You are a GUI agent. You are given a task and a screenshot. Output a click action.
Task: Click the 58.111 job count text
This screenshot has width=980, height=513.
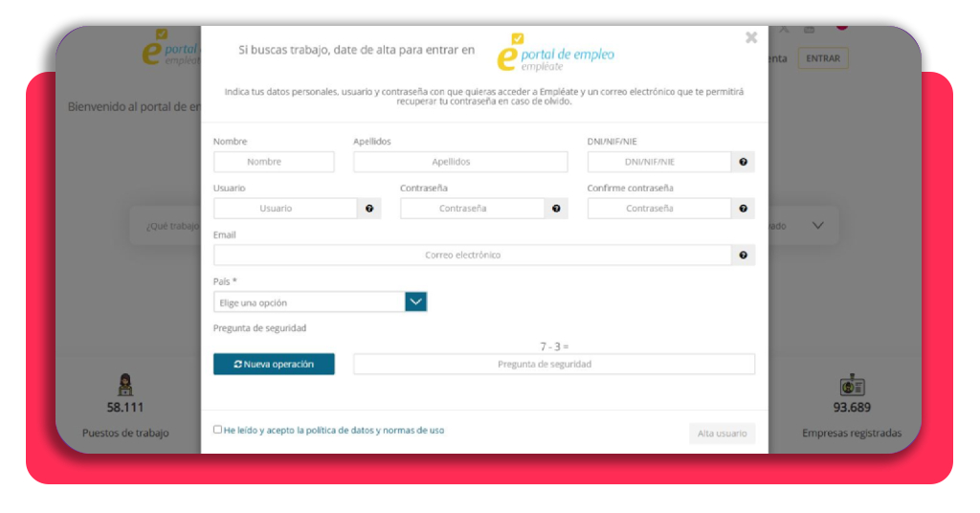tap(125, 408)
